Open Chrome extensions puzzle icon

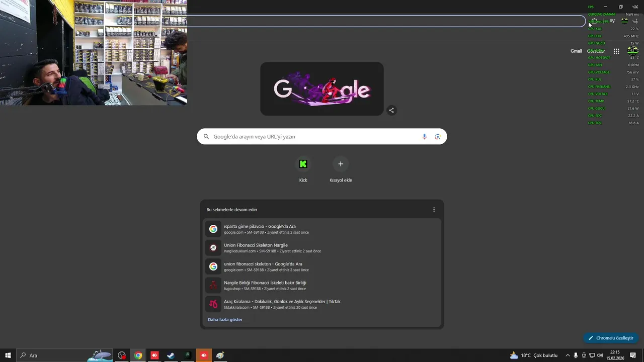594,21
